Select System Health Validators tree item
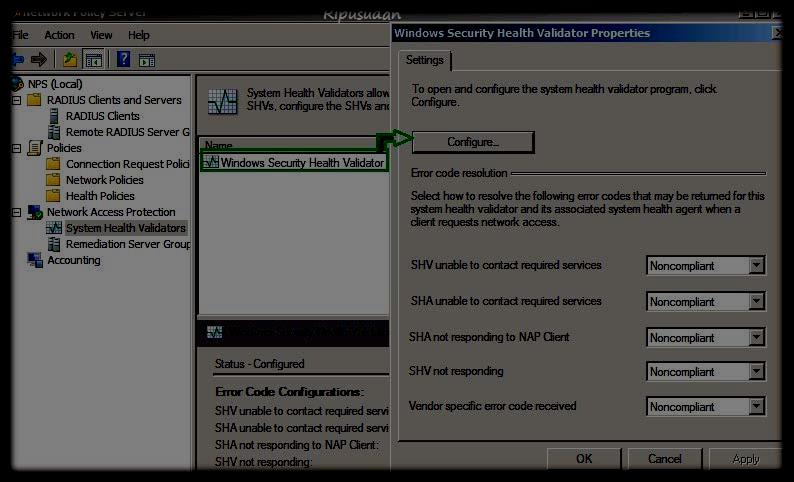Screen dimensions: 794x482 click(126, 228)
